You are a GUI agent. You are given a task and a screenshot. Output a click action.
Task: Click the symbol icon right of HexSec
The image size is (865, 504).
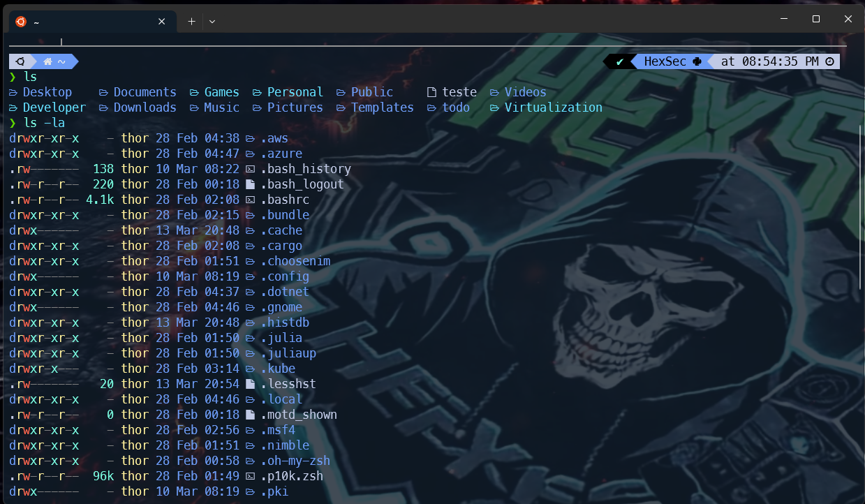click(x=697, y=61)
